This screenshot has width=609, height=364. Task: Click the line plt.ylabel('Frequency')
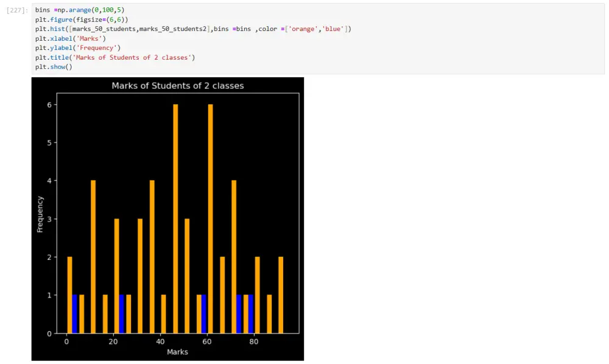[78, 47]
